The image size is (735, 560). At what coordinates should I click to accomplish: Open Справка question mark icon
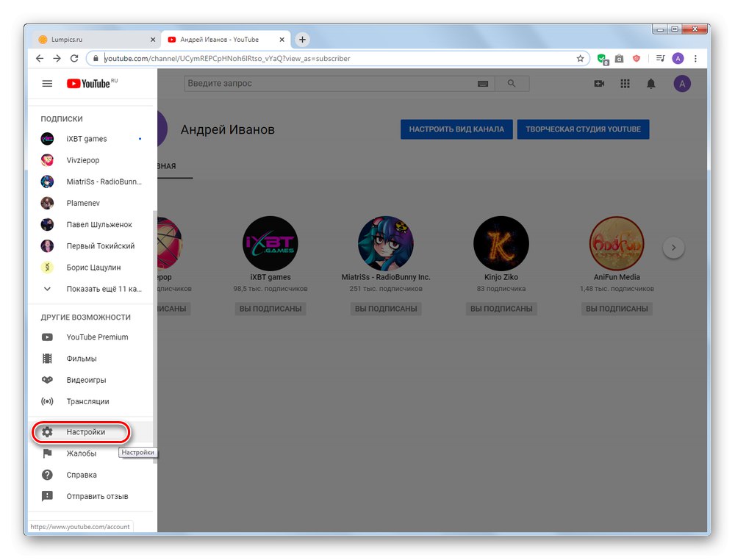pos(47,475)
